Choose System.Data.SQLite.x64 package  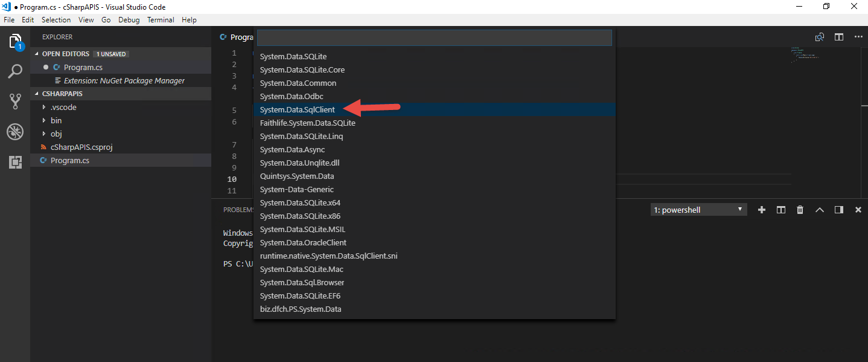point(435,202)
